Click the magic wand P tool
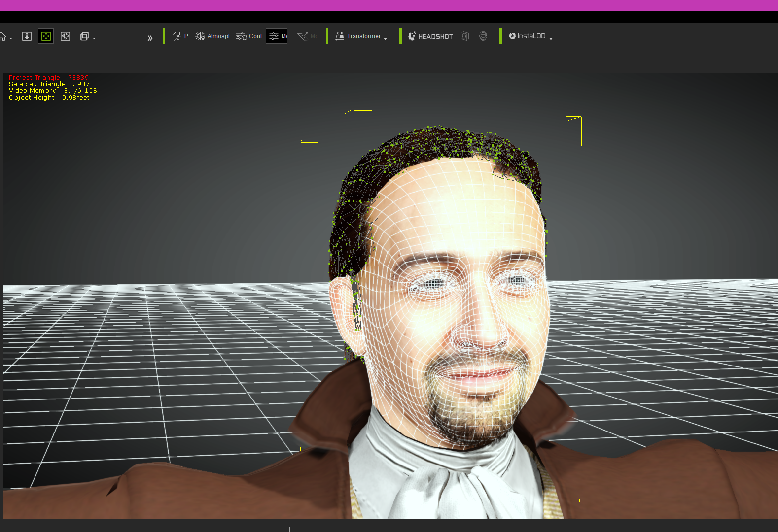 point(180,36)
